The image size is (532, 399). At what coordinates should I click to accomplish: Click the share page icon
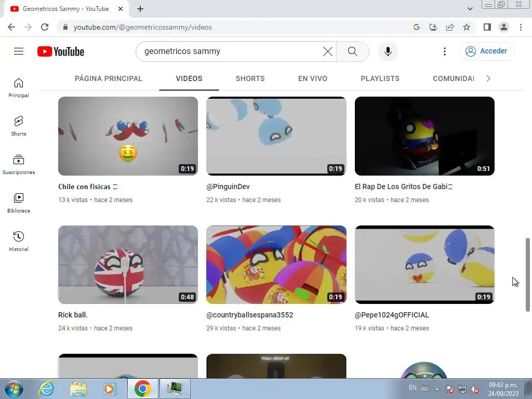(x=450, y=27)
